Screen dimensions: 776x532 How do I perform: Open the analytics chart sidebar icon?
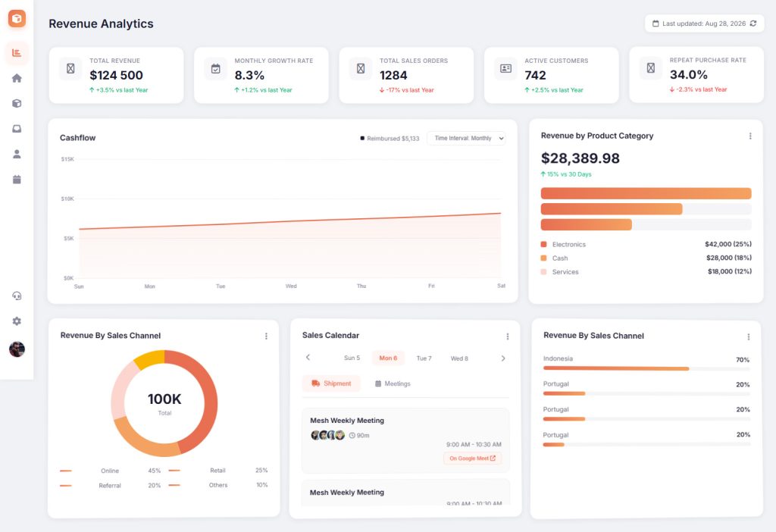coord(17,53)
